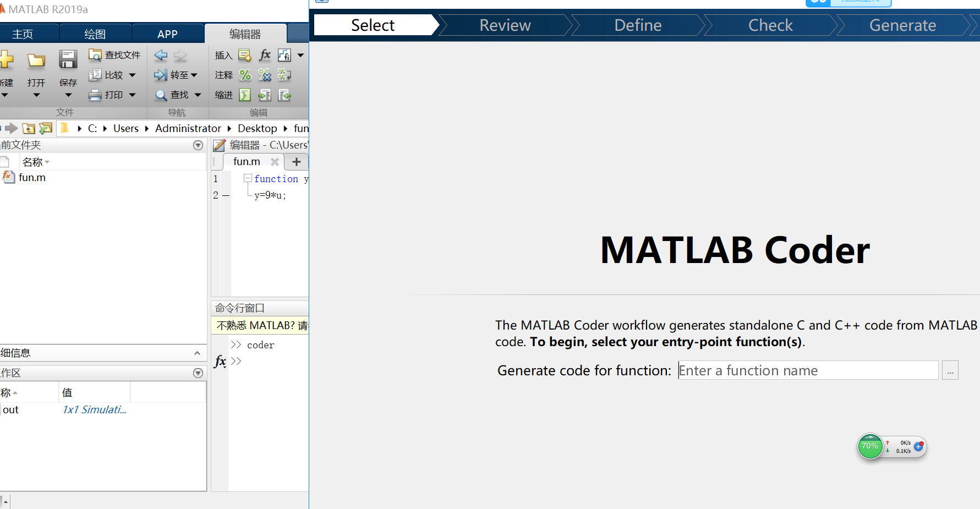
Task: Click the 转至 go-to icon
Action: pyautogui.click(x=161, y=75)
